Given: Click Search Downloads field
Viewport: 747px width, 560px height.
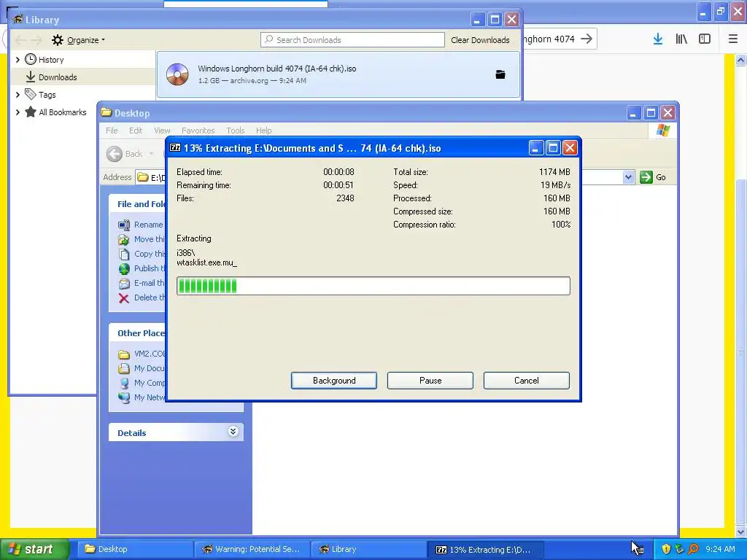Looking at the screenshot, I should (x=352, y=40).
